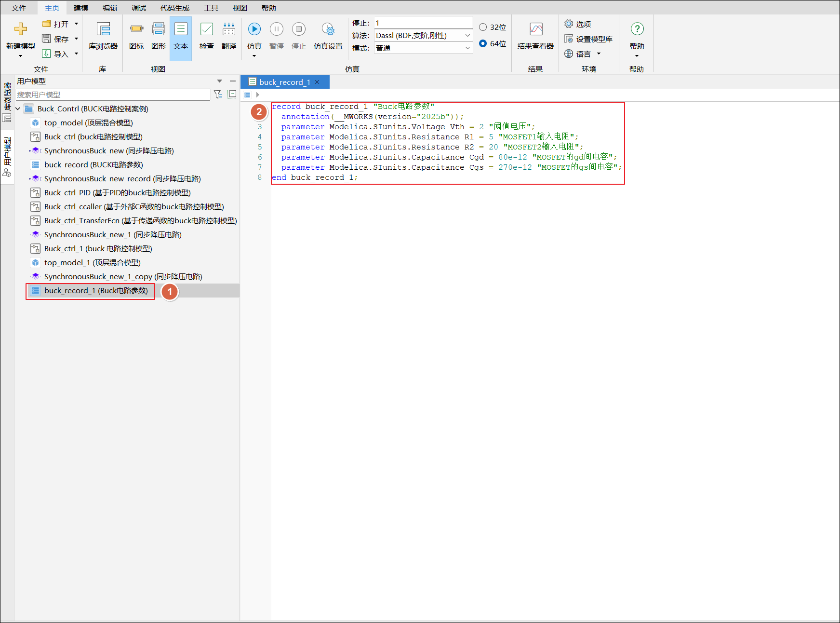Switch to icon view (图标)
The width and height of the screenshot is (840, 623).
136,30
